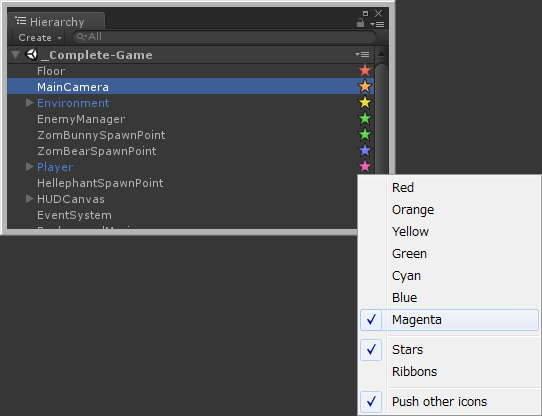Open the Create dropdown menu
The width and height of the screenshot is (542, 416).
tap(40, 37)
